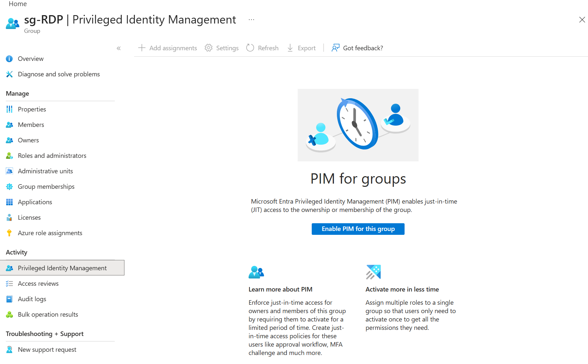
Task: Click the Overview info icon
Action: pos(9,59)
